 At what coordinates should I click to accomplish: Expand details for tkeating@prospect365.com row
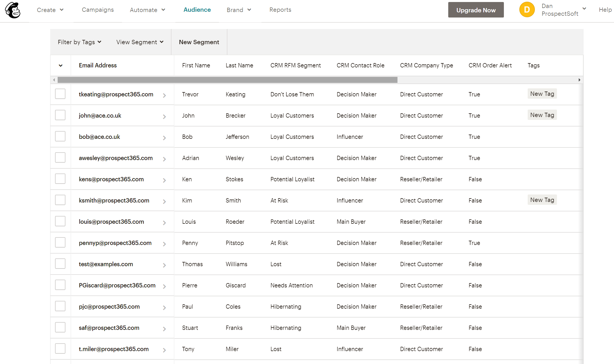click(x=164, y=94)
